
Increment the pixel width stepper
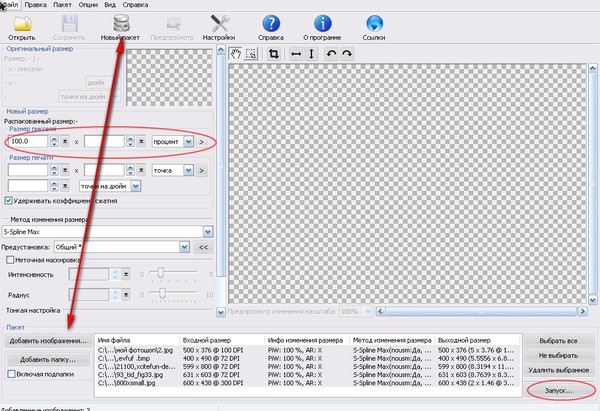[54, 139]
